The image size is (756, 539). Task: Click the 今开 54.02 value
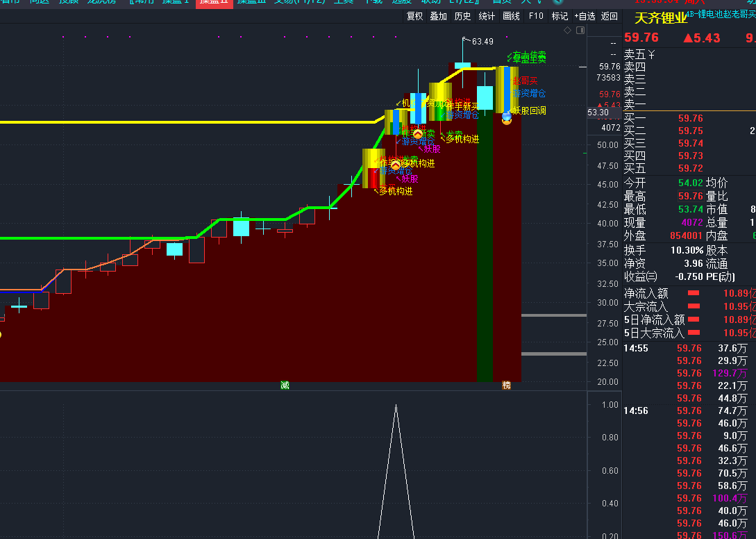coord(691,183)
